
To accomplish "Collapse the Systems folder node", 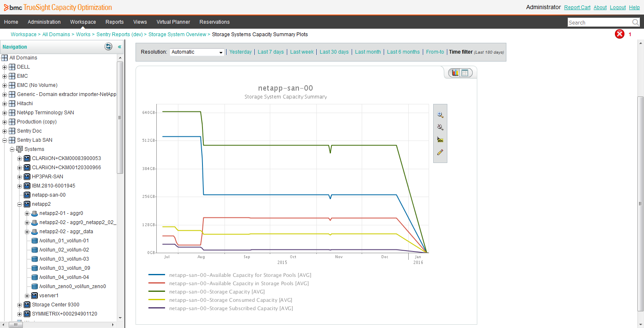I will click(12, 149).
